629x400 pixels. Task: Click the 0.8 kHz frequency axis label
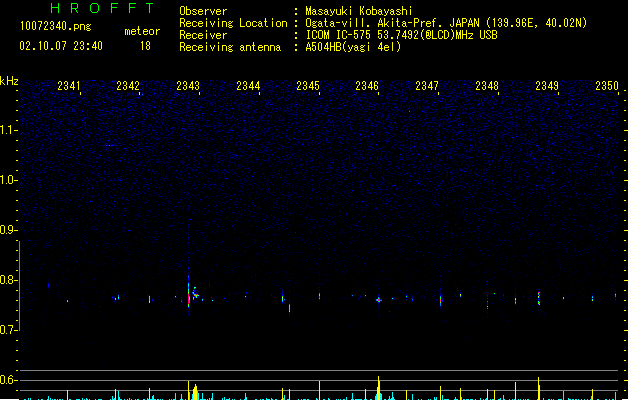coord(8,280)
